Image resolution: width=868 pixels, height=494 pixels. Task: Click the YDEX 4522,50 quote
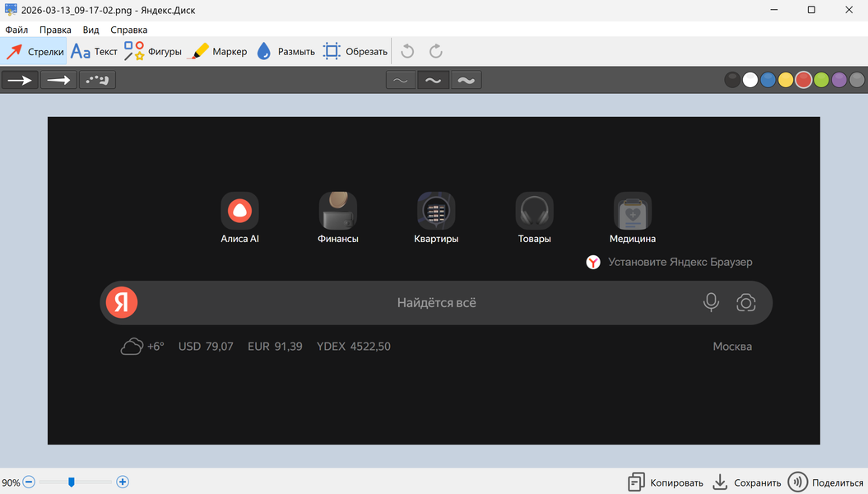click(354, 347)
